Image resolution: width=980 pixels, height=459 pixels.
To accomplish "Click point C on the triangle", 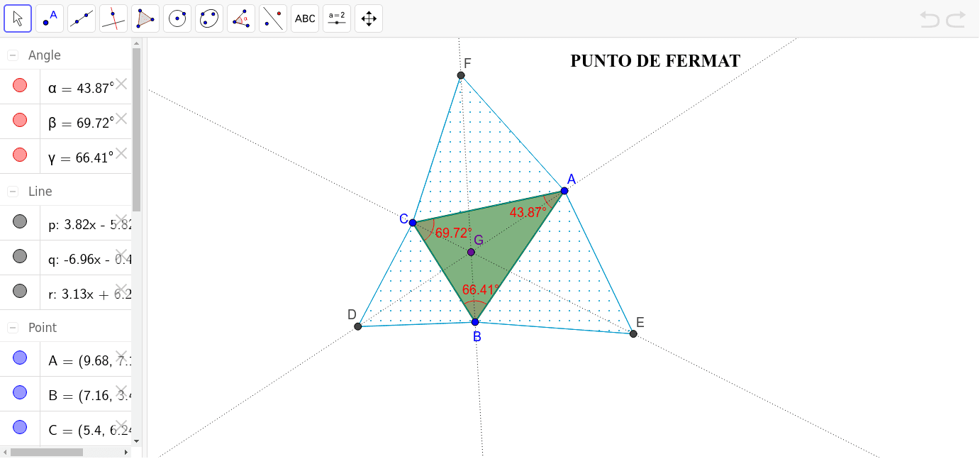I will (x=413, y=223).
